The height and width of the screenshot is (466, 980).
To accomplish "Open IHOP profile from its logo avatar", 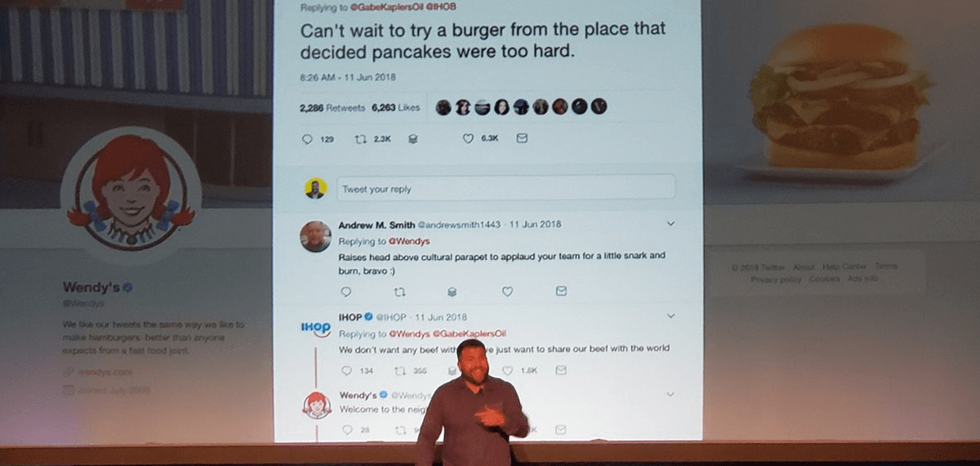I will pyautogui.click(x=316, y=327).
